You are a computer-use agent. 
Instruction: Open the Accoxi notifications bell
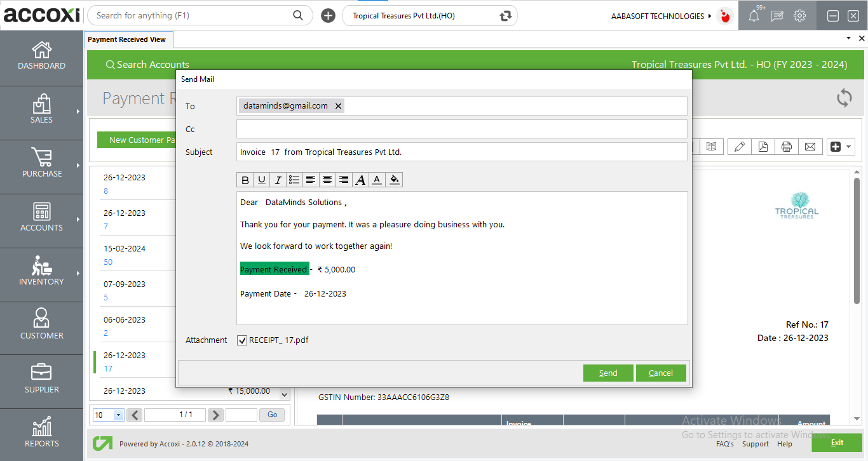tap(754, 15)
